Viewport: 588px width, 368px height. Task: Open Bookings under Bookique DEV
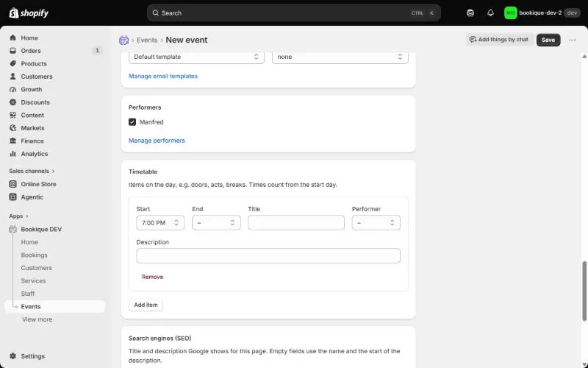click(34, 255)
